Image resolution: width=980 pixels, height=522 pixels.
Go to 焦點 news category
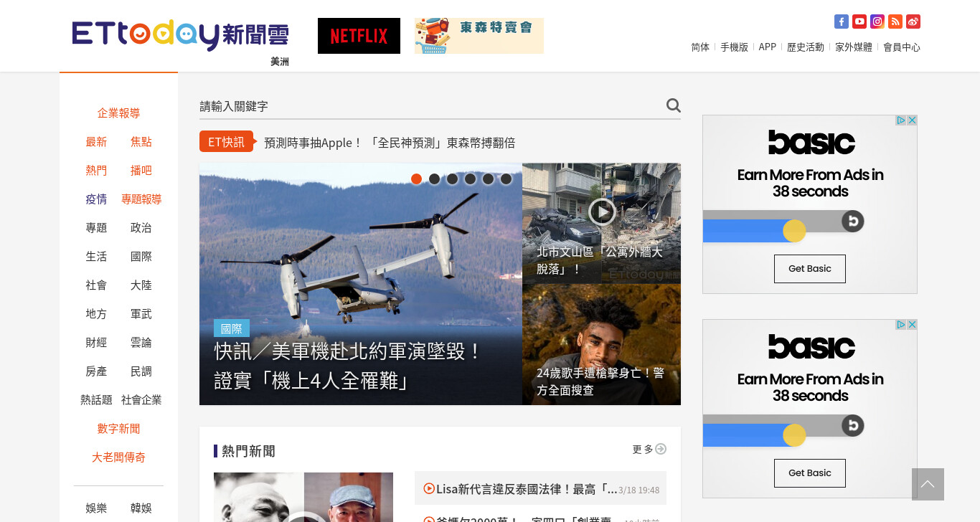pos(141,142)
